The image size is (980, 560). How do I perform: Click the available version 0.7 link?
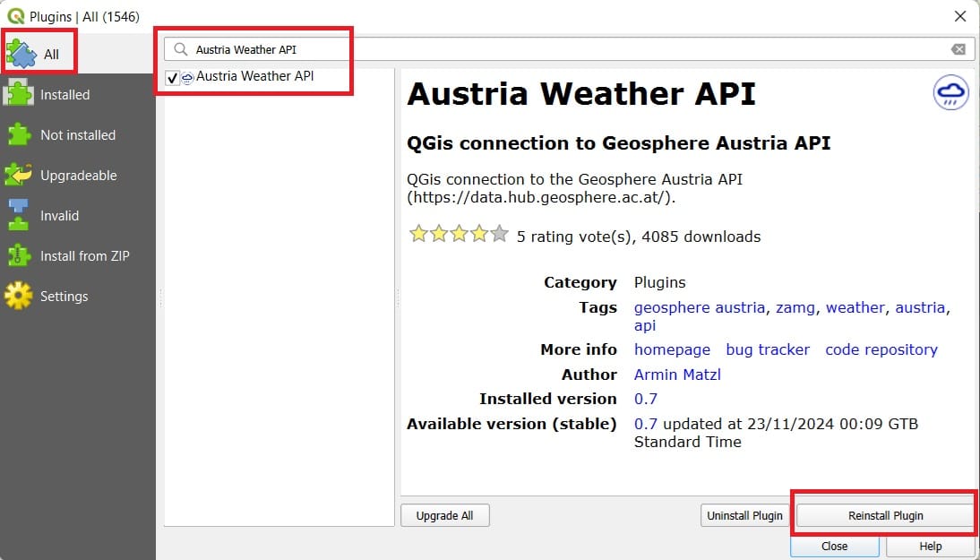click(646, 424)
